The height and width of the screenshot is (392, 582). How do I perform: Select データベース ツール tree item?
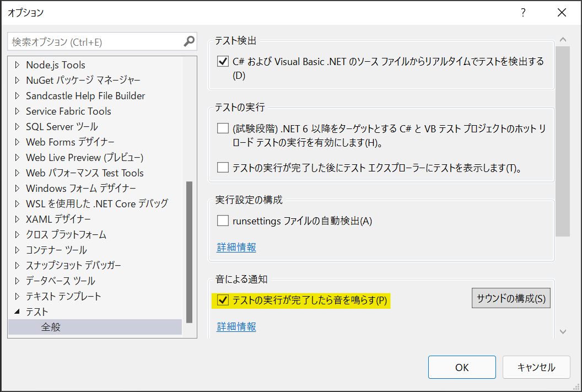61,281
